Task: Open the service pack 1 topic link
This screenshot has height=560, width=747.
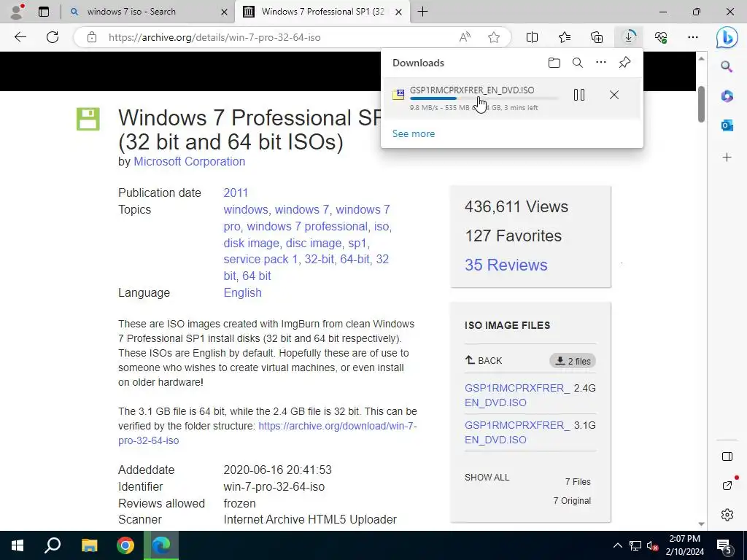Action: pos(261,259)
